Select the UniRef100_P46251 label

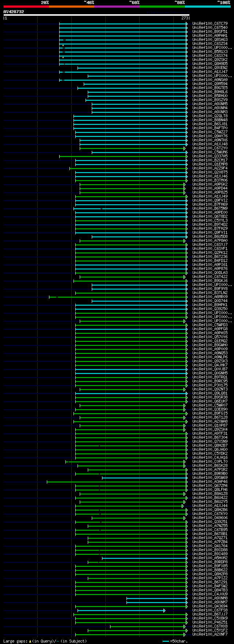[x=210, y=622]
